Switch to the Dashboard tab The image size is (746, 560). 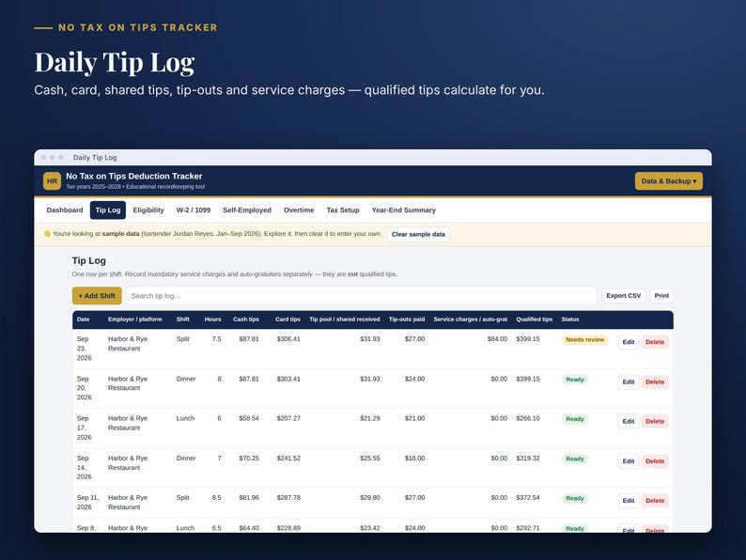[65, 210]
